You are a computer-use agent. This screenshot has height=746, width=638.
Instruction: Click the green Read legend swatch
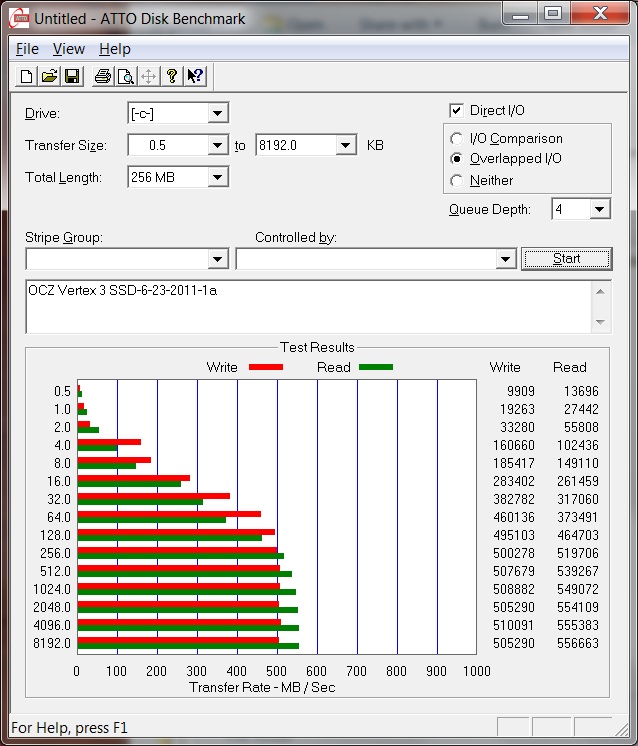coord(376,367)
